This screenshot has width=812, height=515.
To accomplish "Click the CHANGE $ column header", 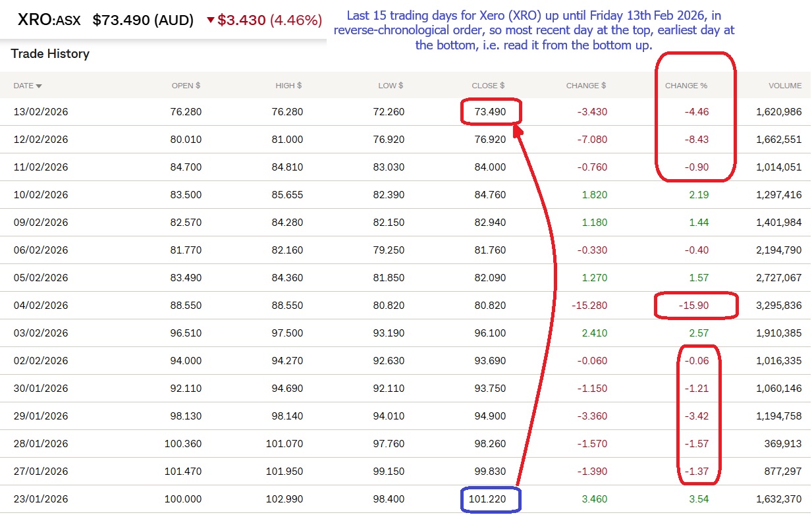I will click(x=586, y=86).
